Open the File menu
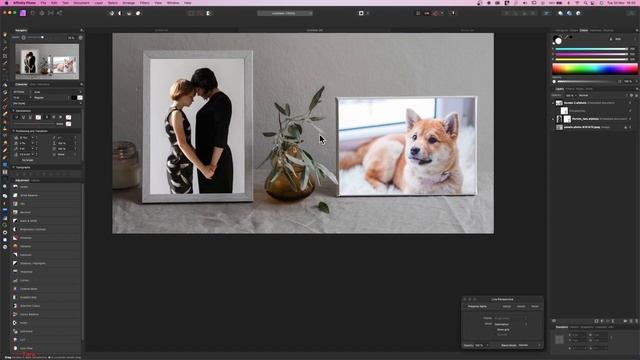Image resolution: width=640 pixels, height=360 pixels. click(43, 3)
